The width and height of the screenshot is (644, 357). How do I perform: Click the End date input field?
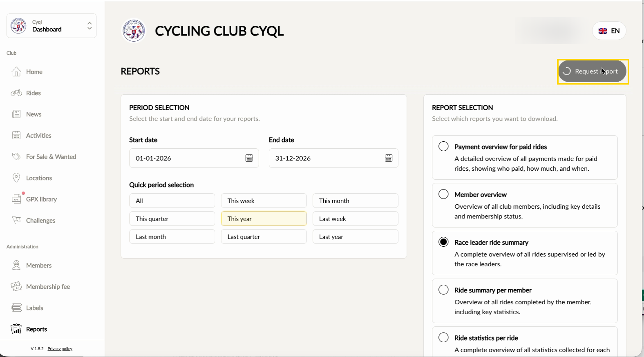[x=333, y=158]
